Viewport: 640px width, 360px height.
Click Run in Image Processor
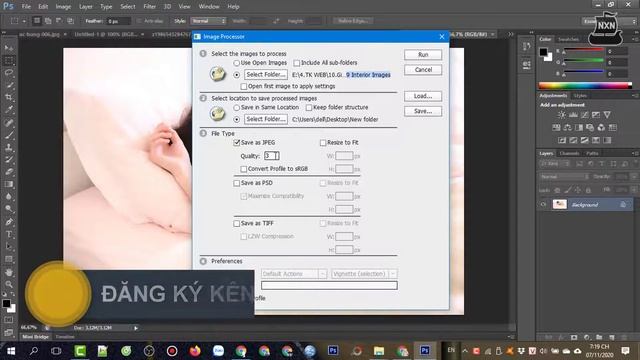tap(423, 55)
